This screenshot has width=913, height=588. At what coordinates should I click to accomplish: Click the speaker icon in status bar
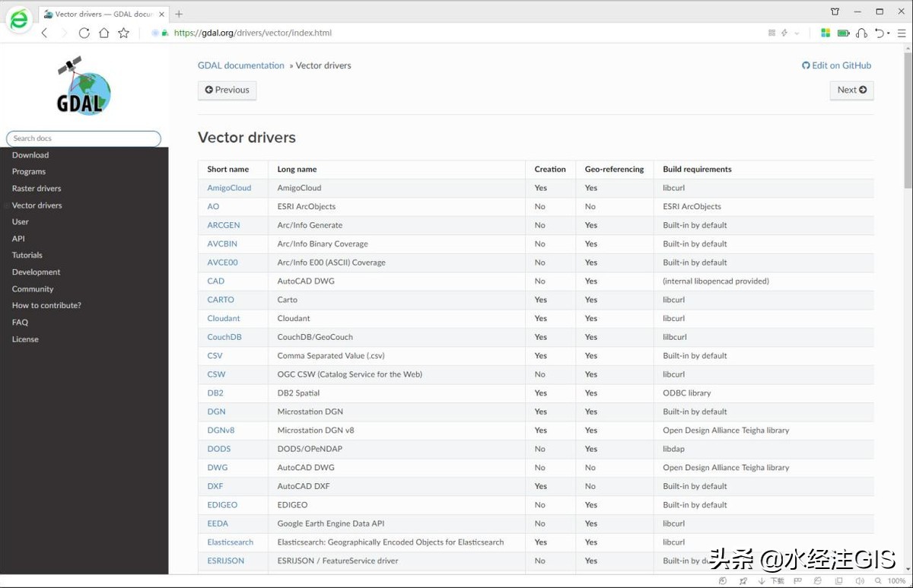point(859,580)
